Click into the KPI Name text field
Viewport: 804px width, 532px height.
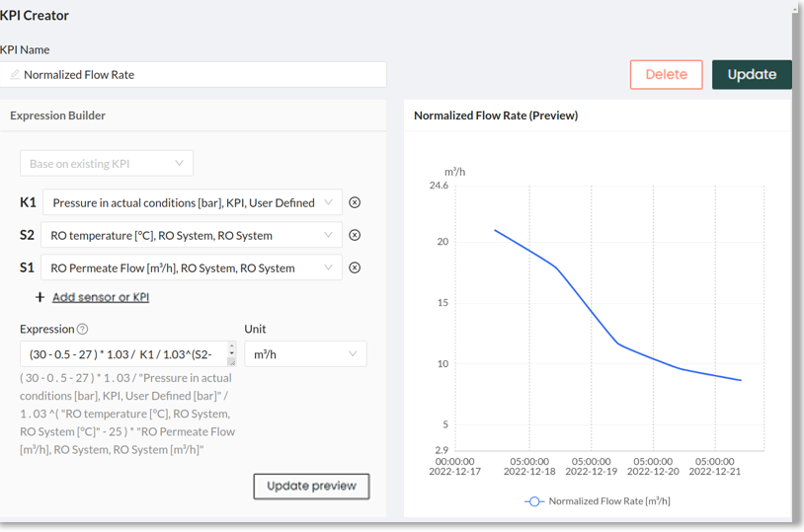click(198, 75)
